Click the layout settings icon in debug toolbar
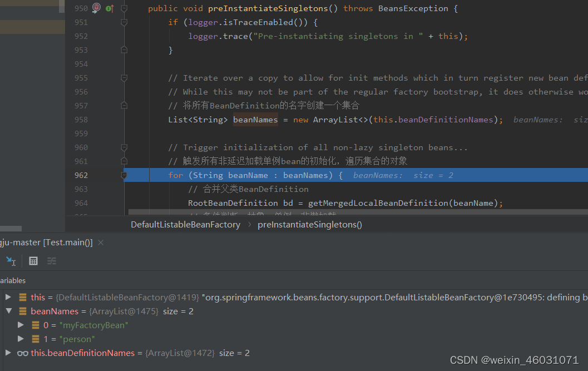The width and height of the screenshot is (588, 371). click(51, 261)
